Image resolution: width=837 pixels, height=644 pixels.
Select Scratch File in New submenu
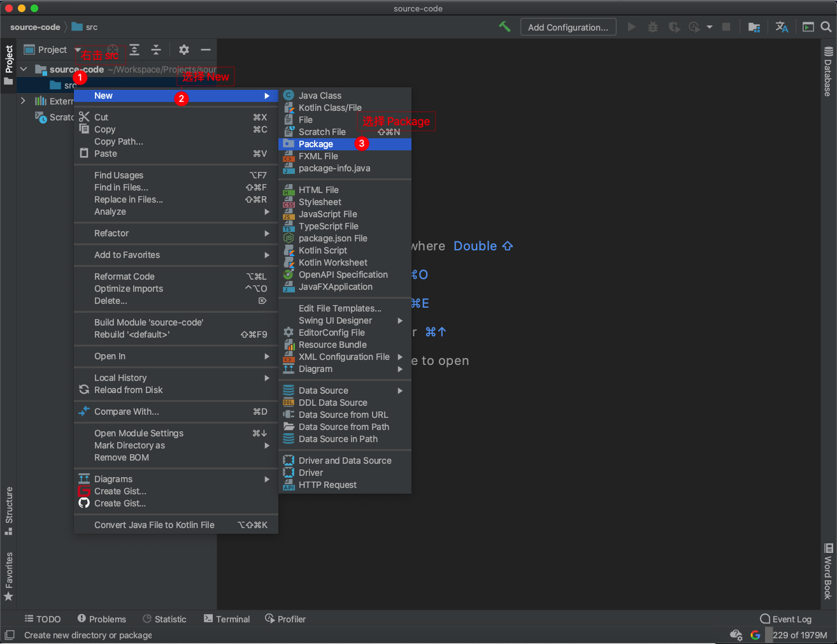click(345, 132)
